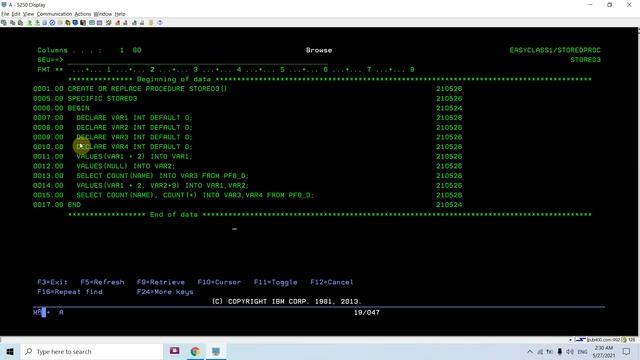This screenshot has height=360, width=640.
Task: Click the F9=Retrieve function key label
Action: (160, 282)
